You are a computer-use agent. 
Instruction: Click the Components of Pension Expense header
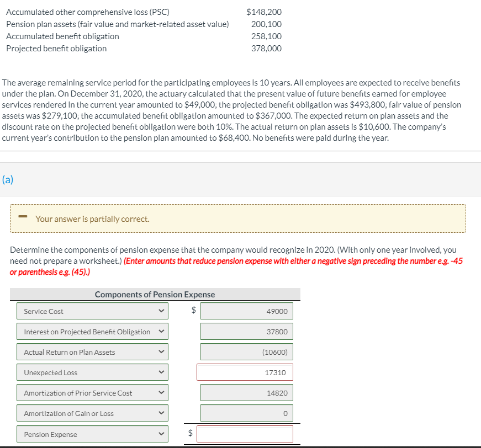coord(155,294)
